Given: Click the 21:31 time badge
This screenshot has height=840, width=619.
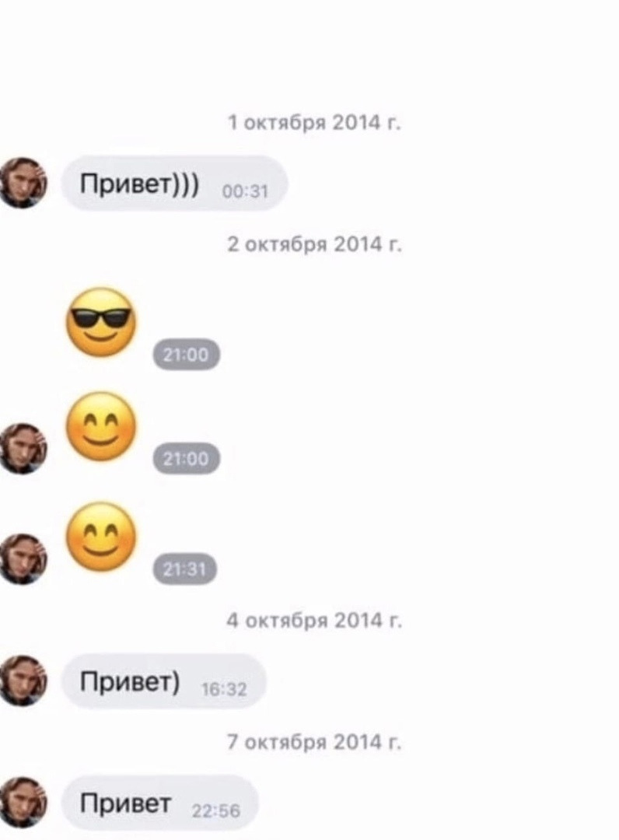Looking at the screenshot, I should click(x=185, y=569).
